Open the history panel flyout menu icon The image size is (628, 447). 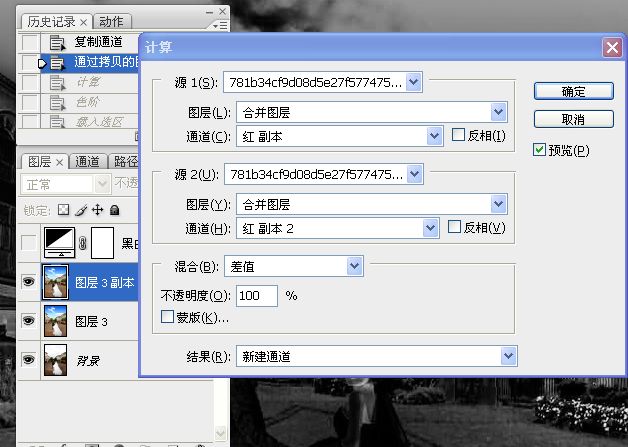click(221, 26)
